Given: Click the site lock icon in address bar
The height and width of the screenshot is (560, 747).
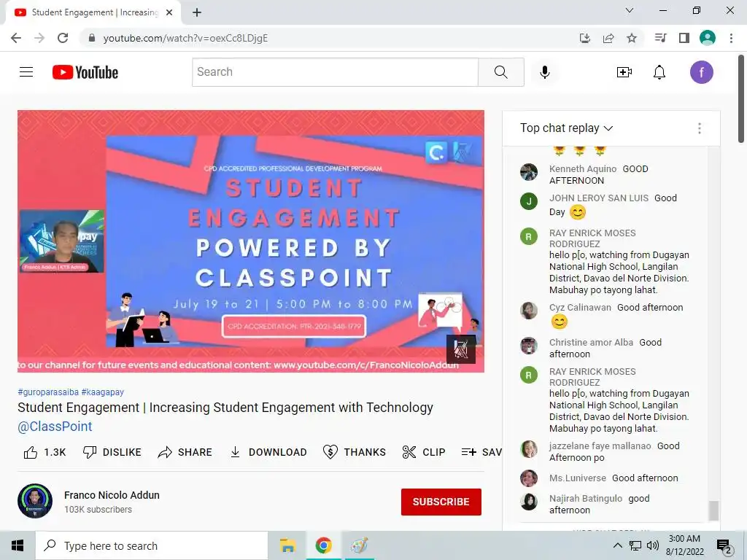Looking at the screenshot, I should click(92, 38).
